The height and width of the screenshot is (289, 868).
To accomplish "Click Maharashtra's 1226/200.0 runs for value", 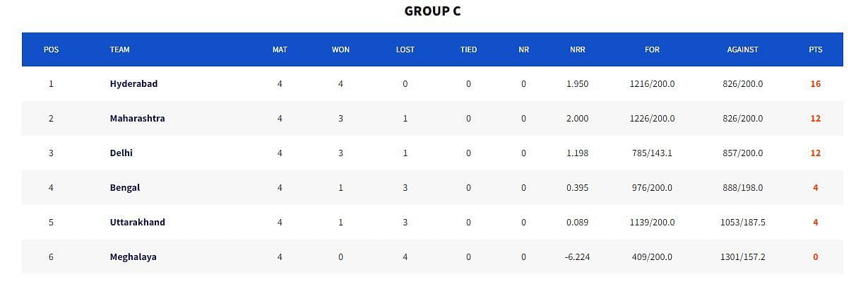I will pyautogui.click(x=652, y=119).
